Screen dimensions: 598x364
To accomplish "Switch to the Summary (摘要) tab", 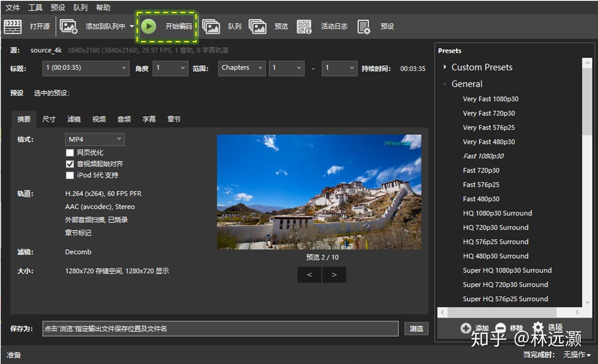I will (24, 119).
